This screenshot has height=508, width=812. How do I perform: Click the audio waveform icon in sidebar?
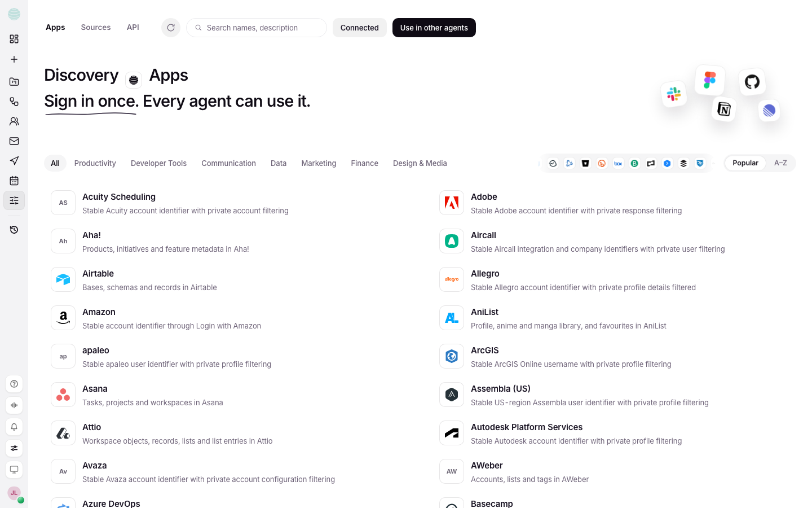pos(14,405)
